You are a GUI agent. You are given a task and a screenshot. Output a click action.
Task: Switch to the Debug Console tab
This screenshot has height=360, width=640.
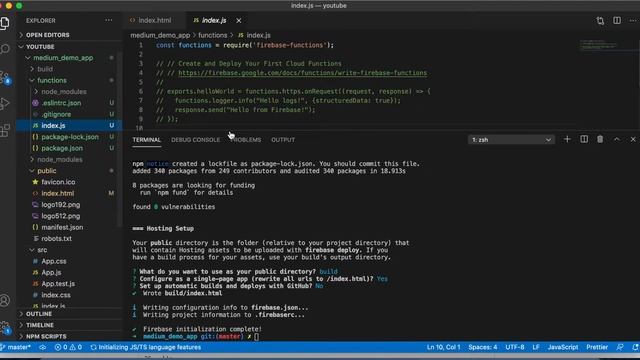(195, 140)
